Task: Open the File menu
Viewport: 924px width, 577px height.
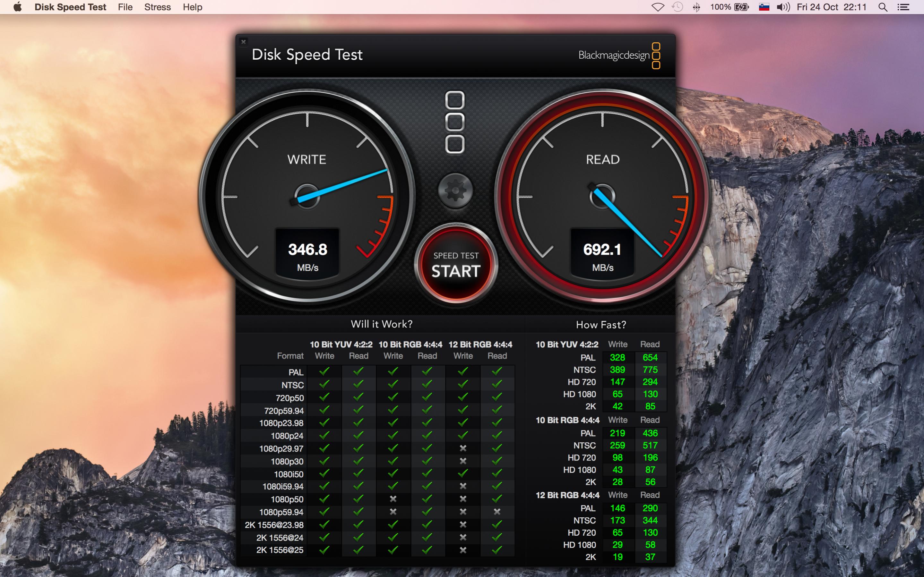Action: pos(125,7)
